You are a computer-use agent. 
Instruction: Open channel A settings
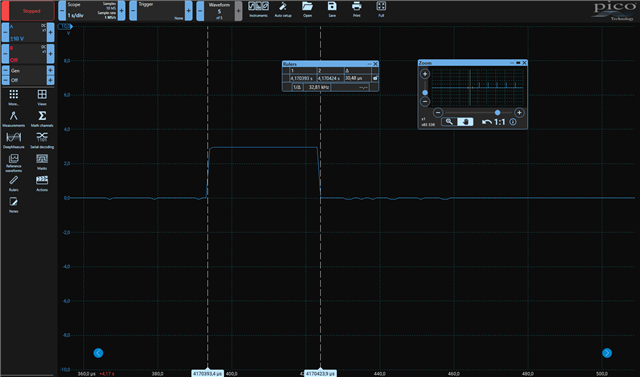tap(28, 32)
